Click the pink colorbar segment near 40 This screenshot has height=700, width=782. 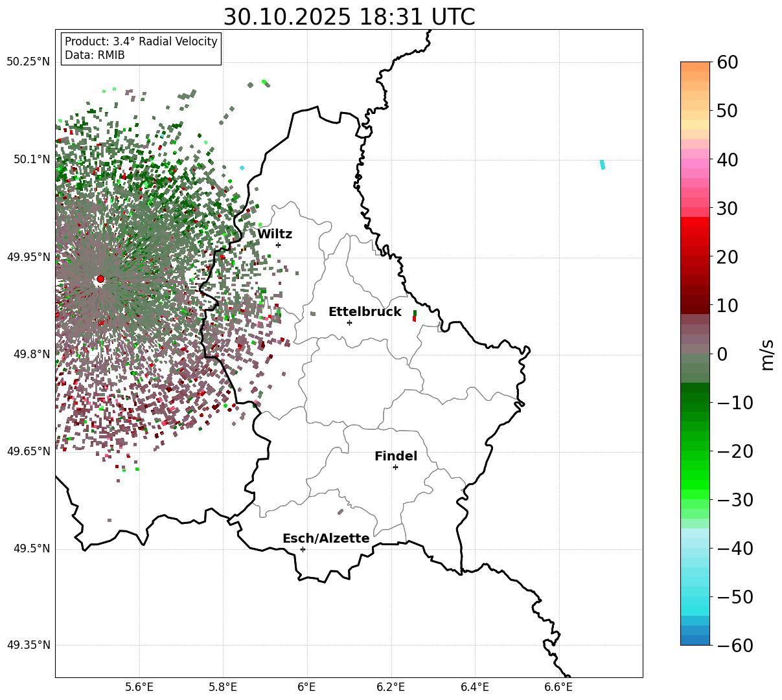[695, 164]
